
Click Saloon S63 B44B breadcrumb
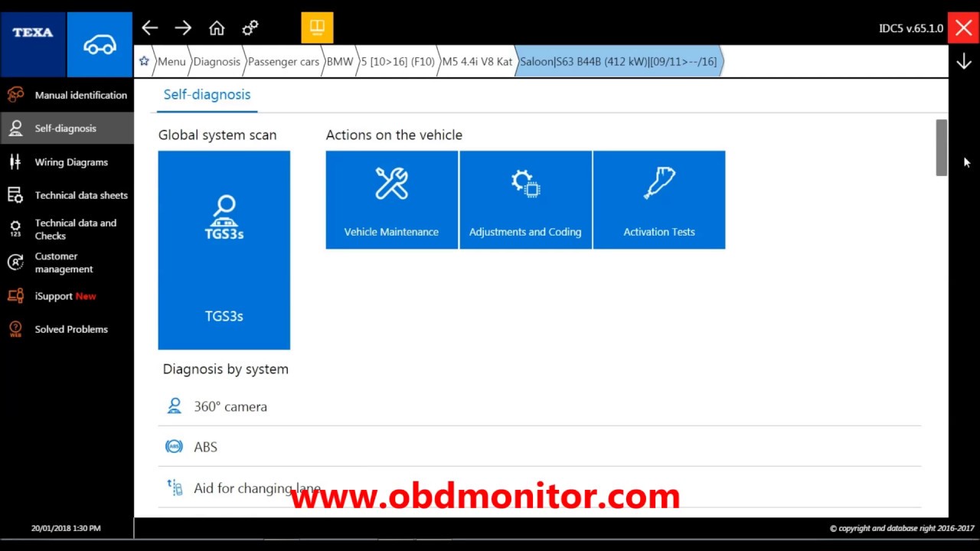[619, 61]
